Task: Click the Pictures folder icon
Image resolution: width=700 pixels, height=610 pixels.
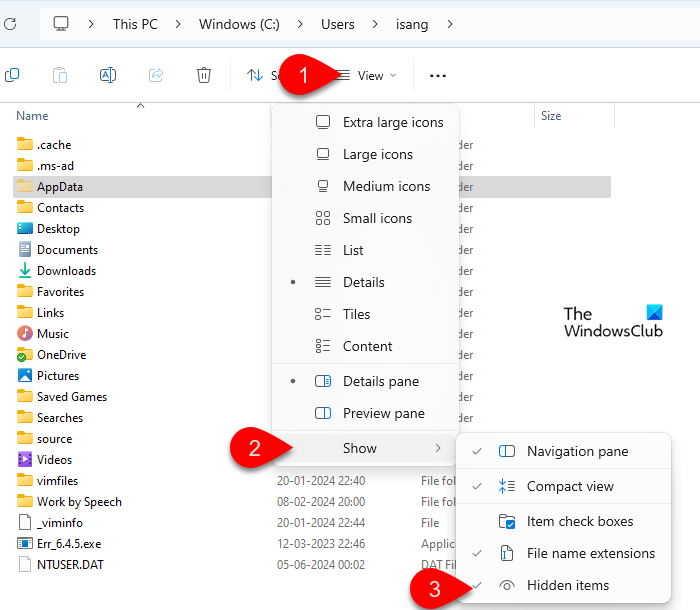Action: [x=25, y=375]
